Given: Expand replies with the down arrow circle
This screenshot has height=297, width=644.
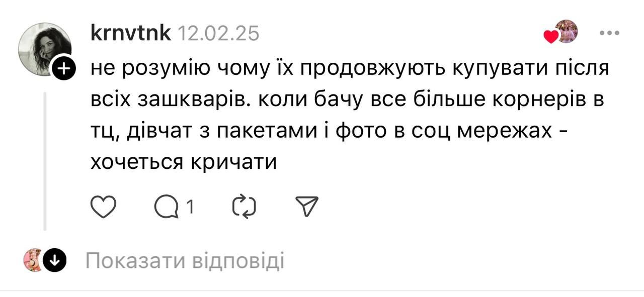Looking at the screenshot, I should (55, 260).
